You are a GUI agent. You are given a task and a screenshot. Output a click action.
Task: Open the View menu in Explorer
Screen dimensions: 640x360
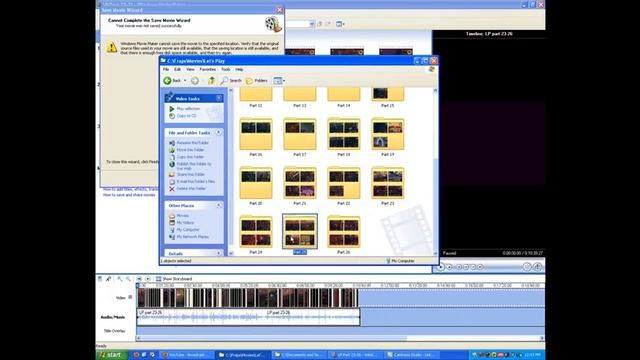(190, 69)
